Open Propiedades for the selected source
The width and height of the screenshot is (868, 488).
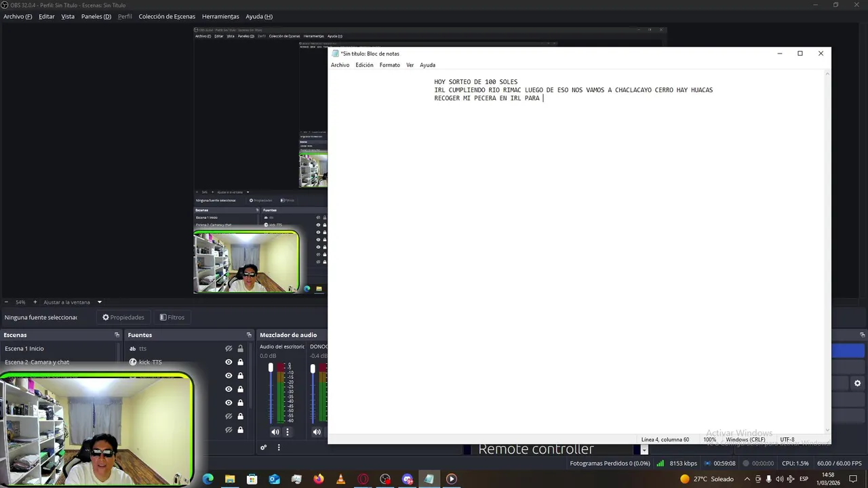point(123,317)
